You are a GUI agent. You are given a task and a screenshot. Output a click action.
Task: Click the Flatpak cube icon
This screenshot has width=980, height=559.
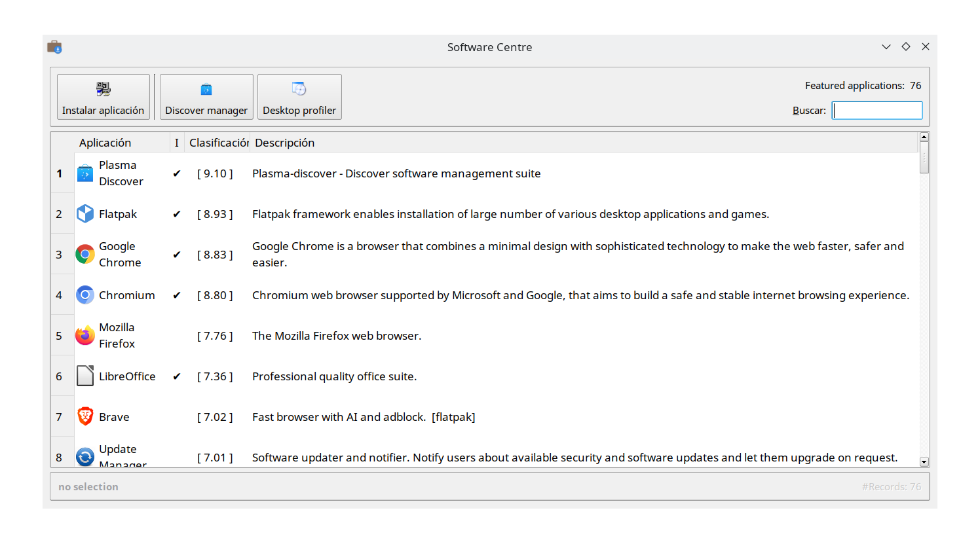click(x=85, y=214)
